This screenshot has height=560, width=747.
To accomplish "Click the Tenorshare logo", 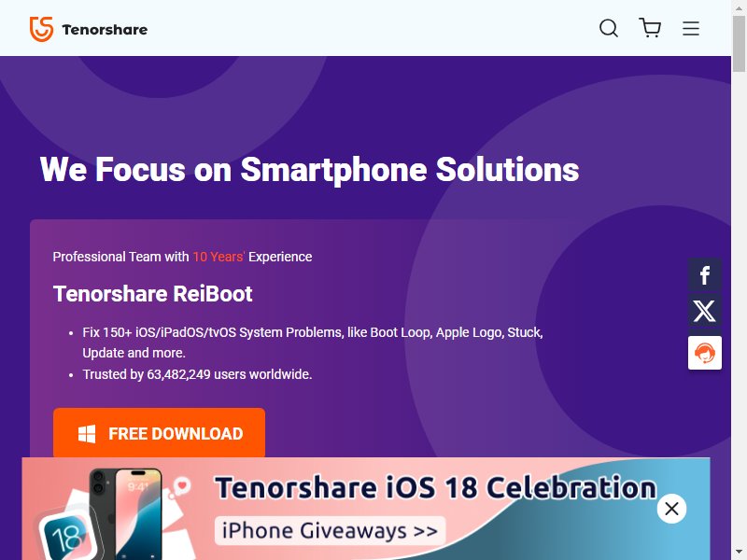I will click(x=89, y=29).
